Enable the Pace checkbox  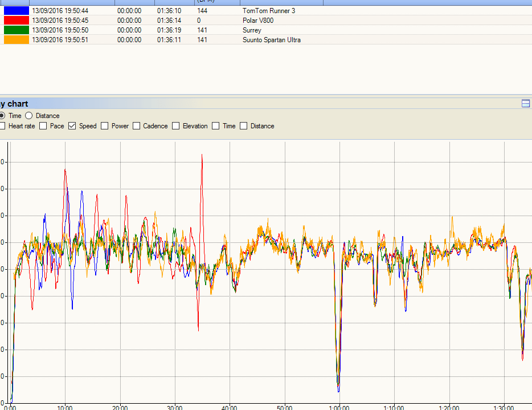tap(43, 126)
